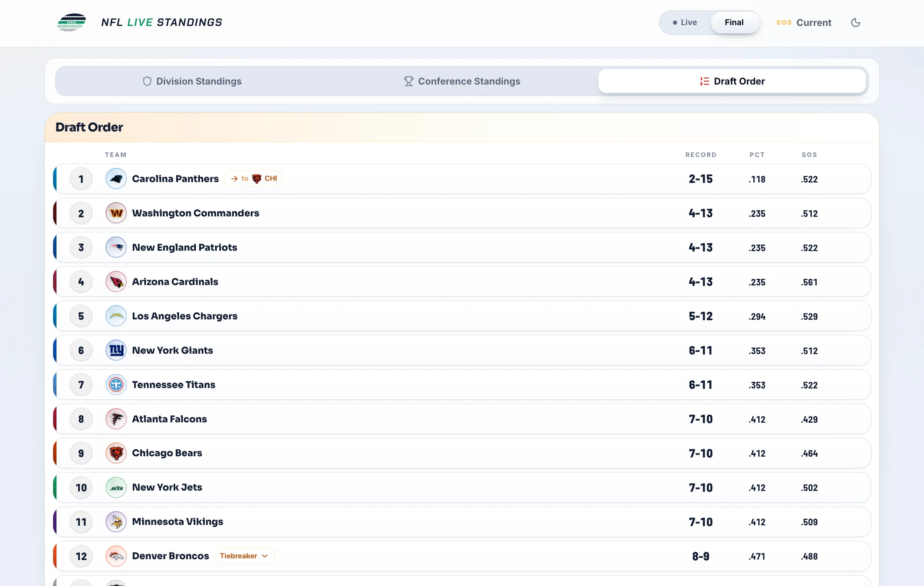Click the Los Angeles Chargers logo
This screenshot has height=586, width=924.
pos(116,316)
